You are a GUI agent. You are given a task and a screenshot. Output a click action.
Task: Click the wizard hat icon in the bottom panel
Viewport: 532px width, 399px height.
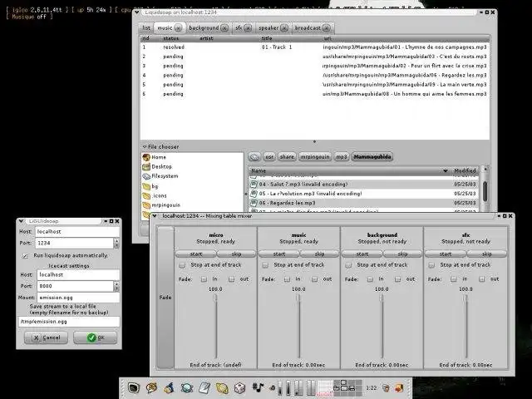click(x=170, y=387)
